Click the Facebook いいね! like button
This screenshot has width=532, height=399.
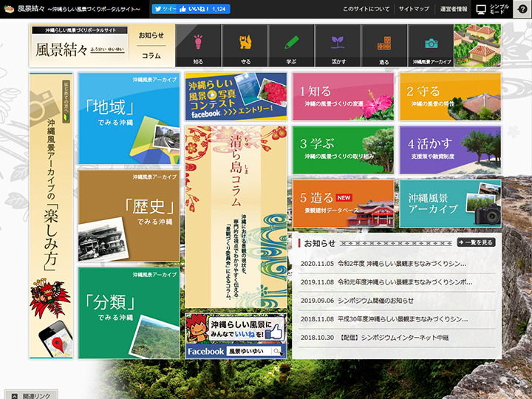coord(203,9)
